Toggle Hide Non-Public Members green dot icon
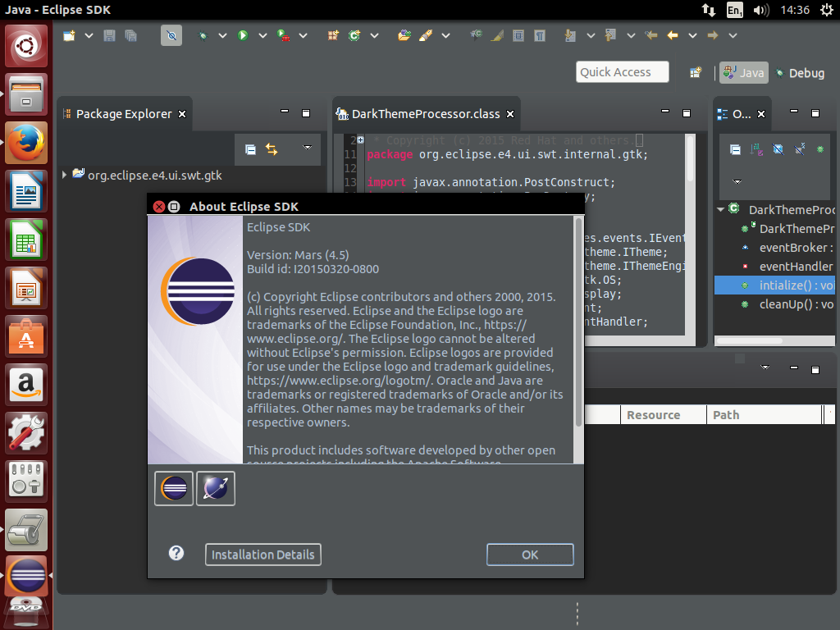The image size is (840, 630). (x=820, y=149)
